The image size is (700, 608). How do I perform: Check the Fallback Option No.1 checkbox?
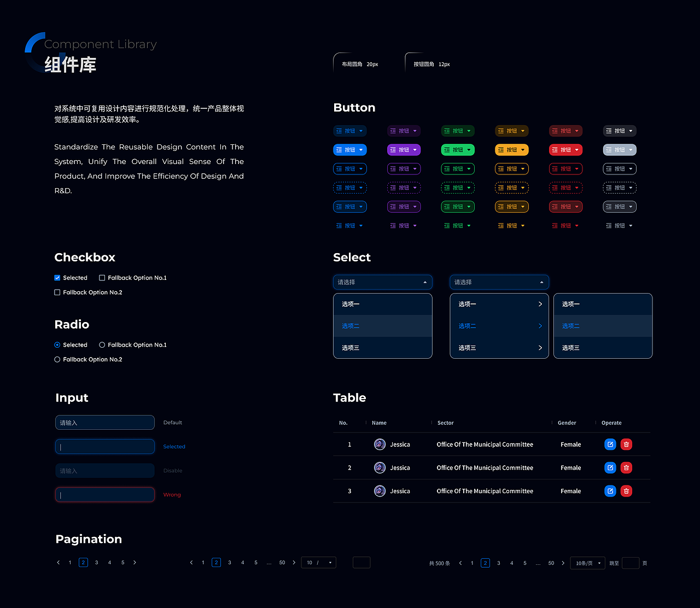click(102, 277)
